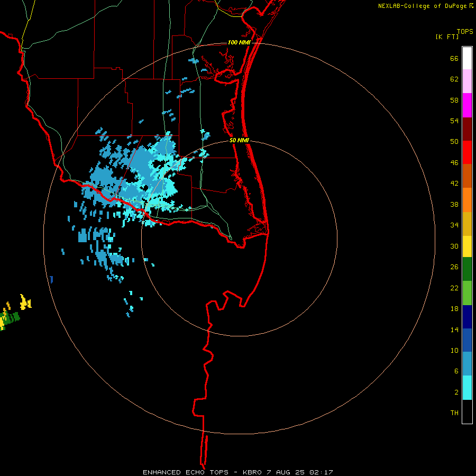Click the 'ENHANCED ECHO TOPS' caption

pyautogui.click(x=186, y=472)
